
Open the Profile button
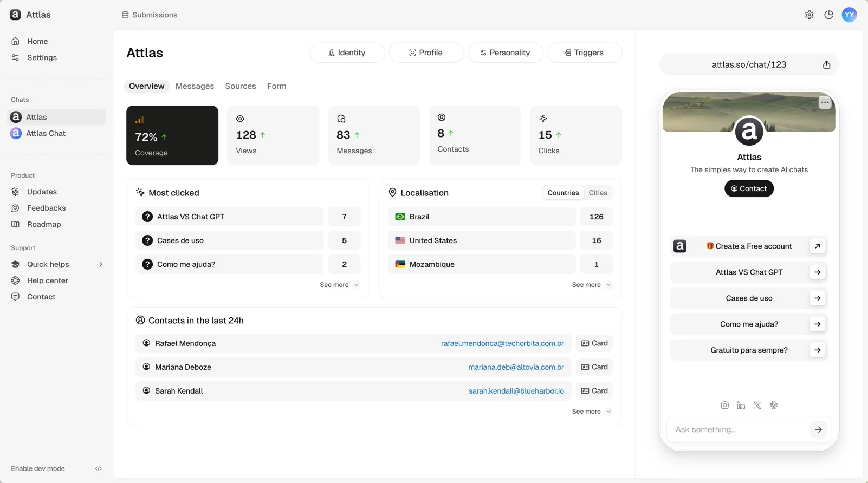click(426, 53)
